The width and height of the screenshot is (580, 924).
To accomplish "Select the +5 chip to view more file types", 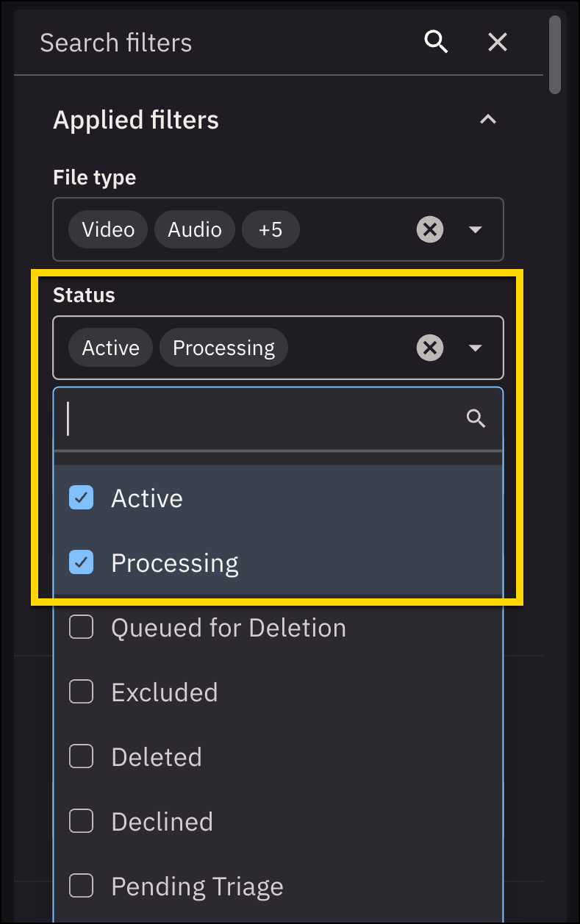I will 271,229.
